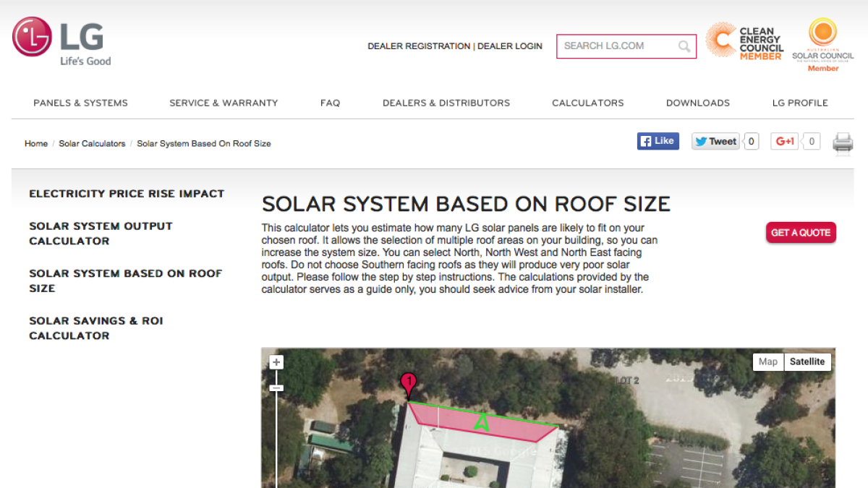The height and width of the screenshot is (488, 868).
Task: Zoom out using the map minus icon
Action: [x=276, y=388]
